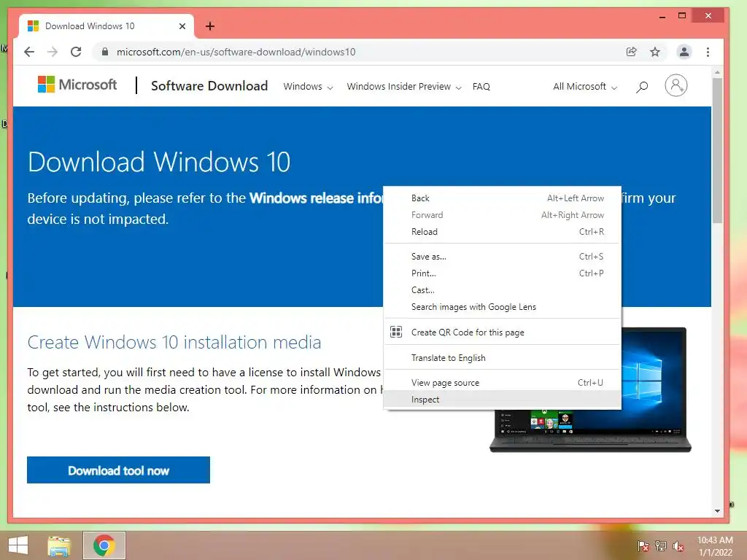
Task: Click the Download Windows 10 headline
Action: 159,162
